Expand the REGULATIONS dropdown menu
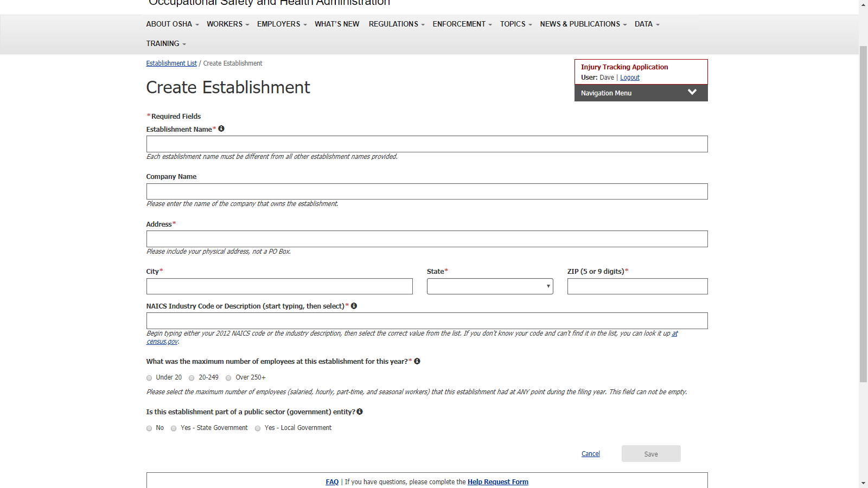Screen dimensions: 868x488 click(396, 24)
